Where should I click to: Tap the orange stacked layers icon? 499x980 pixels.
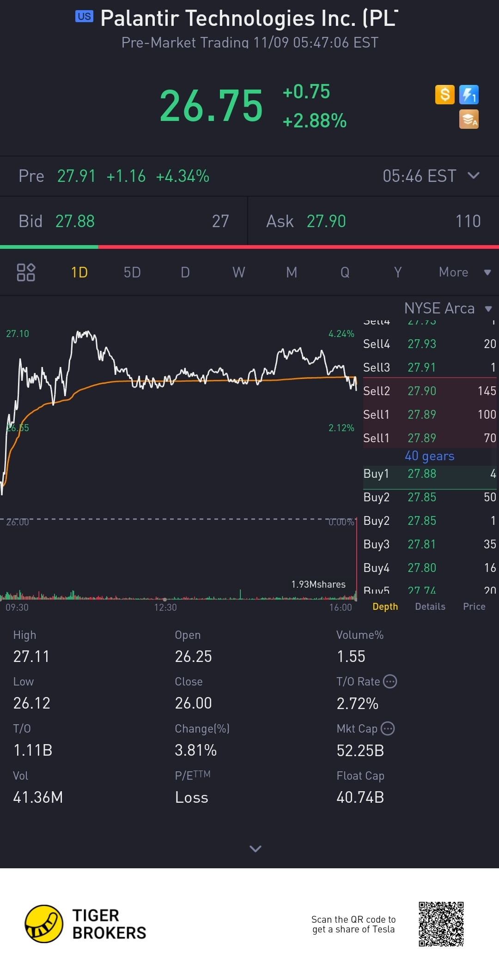(469, 119)
